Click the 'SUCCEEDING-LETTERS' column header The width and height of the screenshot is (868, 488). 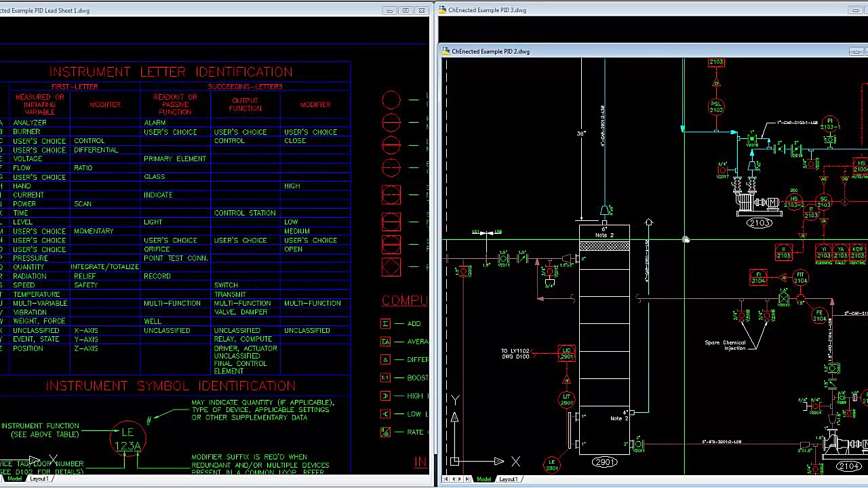tap(245, 87)
